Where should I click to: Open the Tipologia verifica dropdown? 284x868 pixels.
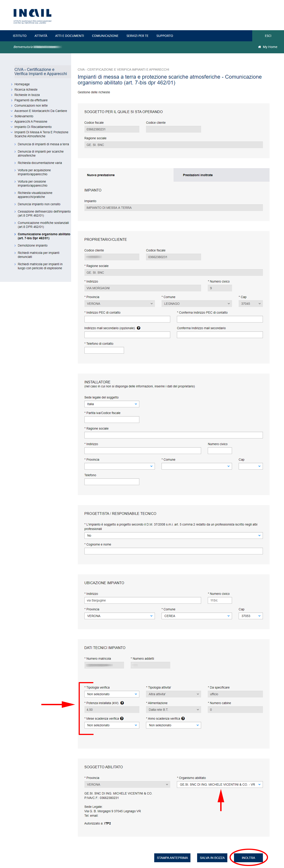[112, 694]
